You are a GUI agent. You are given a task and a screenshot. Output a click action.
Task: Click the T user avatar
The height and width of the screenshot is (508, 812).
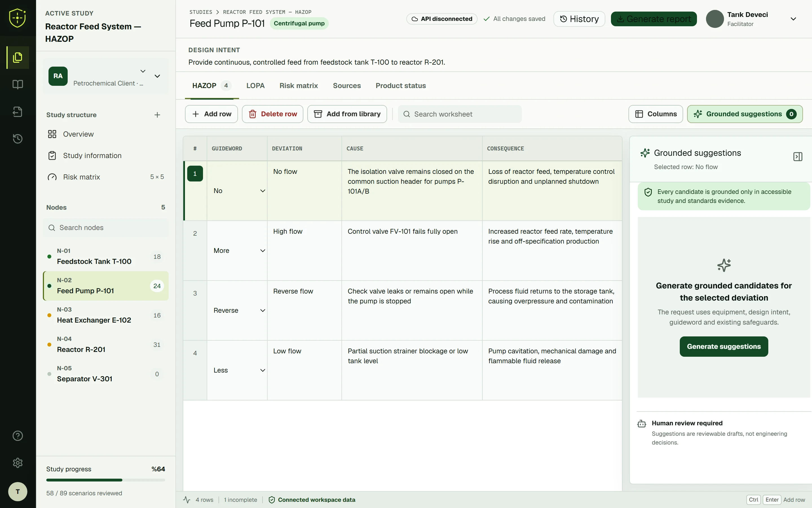point(18,492)
